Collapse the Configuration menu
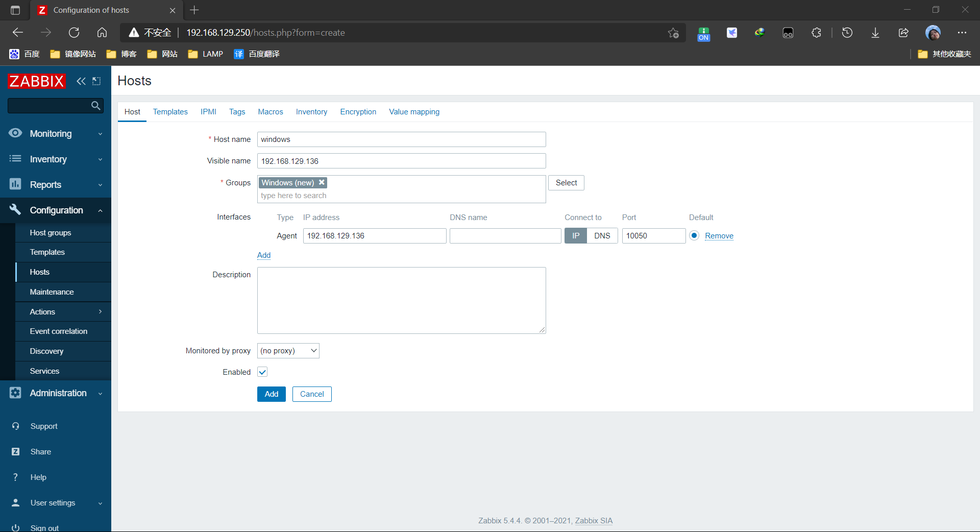The height and width of the screenshot is (532, 980). 56,210
